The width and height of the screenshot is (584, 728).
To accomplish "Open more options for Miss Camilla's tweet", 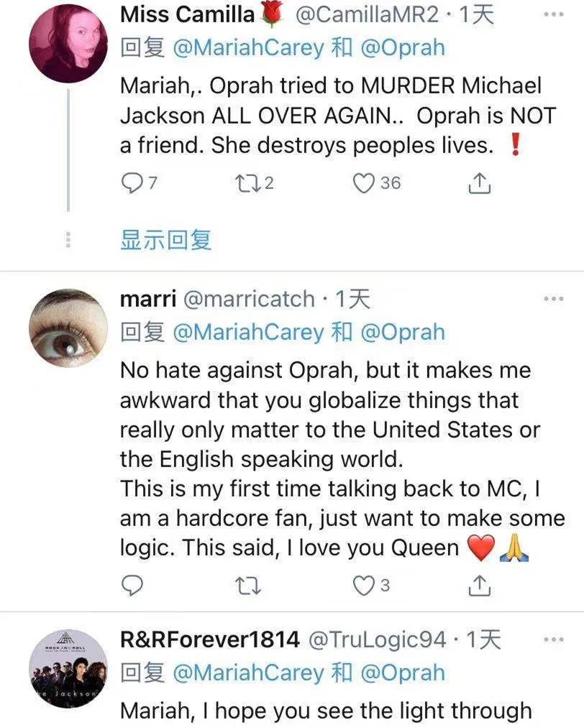I will (x=554, y=14).
